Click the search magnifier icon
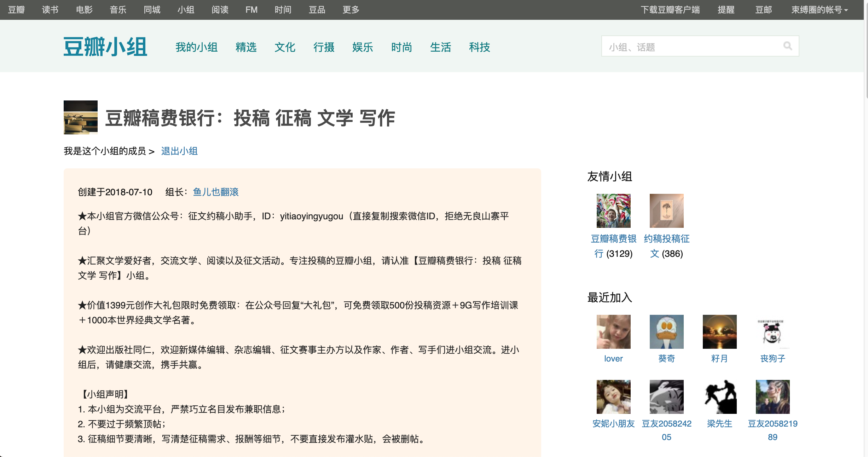Image resolution: width=868 pixels, height=457 pixels. [787, 46]
